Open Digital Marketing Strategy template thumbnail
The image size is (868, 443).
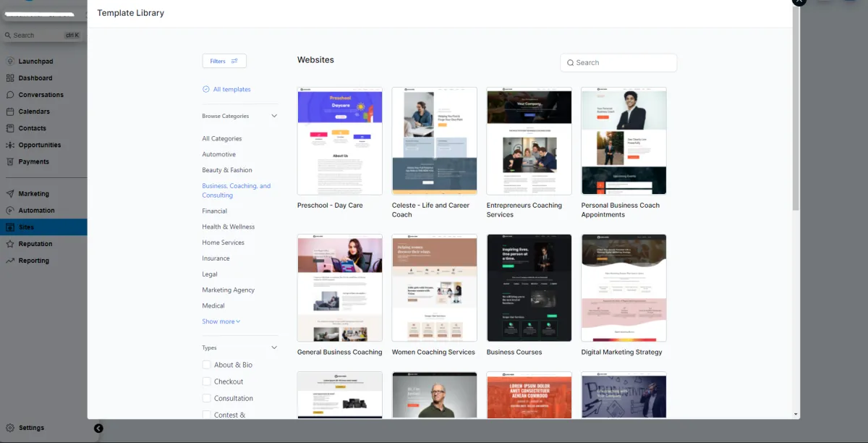pos(624,287)
